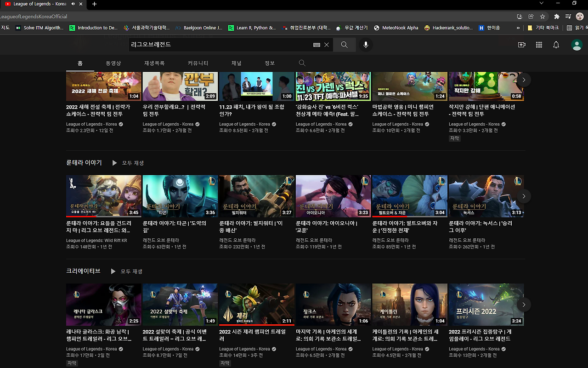The width and height of the screenshot is (588, 368).
Task: Open the 타곤 룬테라 이야기 thumbnail
Action: click(180, 196)
